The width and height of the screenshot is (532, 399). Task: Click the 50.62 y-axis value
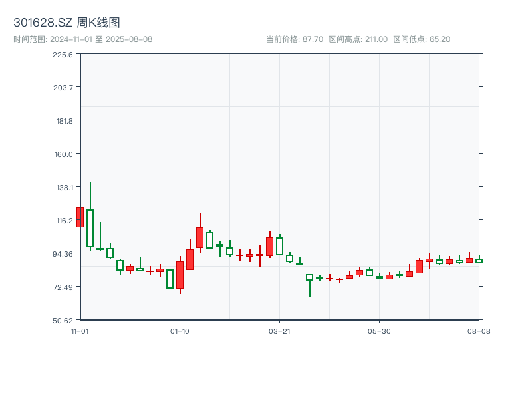tap(64, 319)
